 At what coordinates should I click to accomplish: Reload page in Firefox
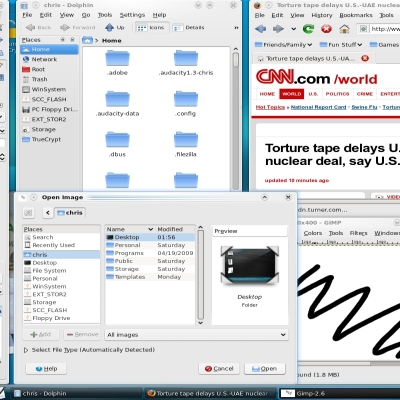click(308, 29)
